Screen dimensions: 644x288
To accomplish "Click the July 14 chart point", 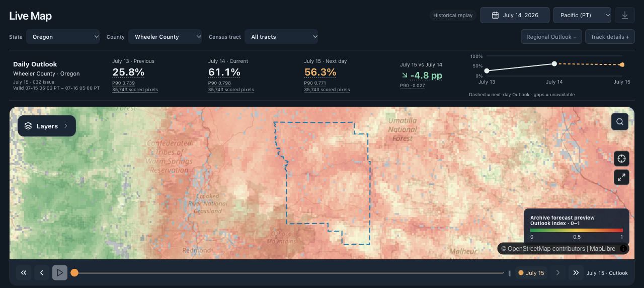I will tap(554, 64).
